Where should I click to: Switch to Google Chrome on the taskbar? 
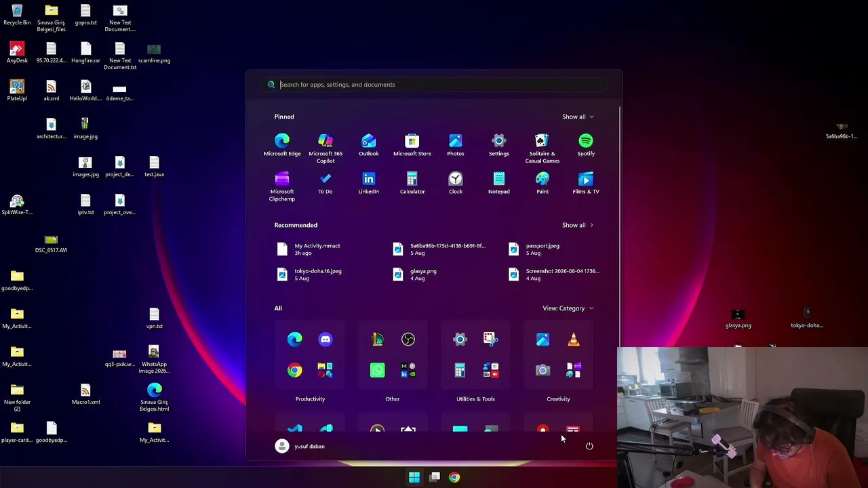[454, 477]
